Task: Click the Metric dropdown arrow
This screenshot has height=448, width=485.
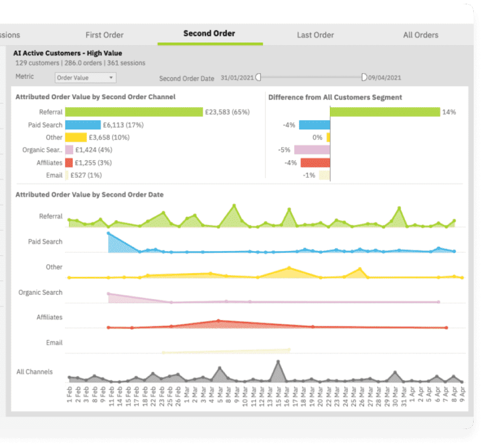Action: click(x=111, y=78)
